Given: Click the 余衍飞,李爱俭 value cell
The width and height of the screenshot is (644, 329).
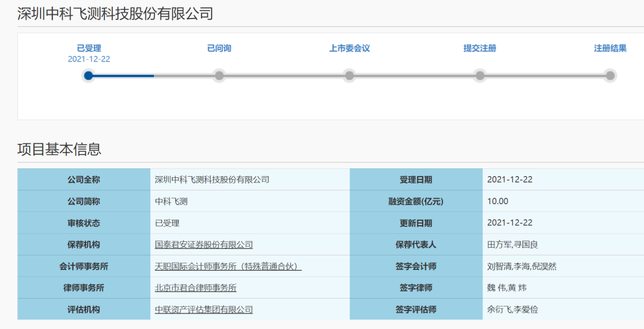Looking at the screenshot, I should point(563,310).
